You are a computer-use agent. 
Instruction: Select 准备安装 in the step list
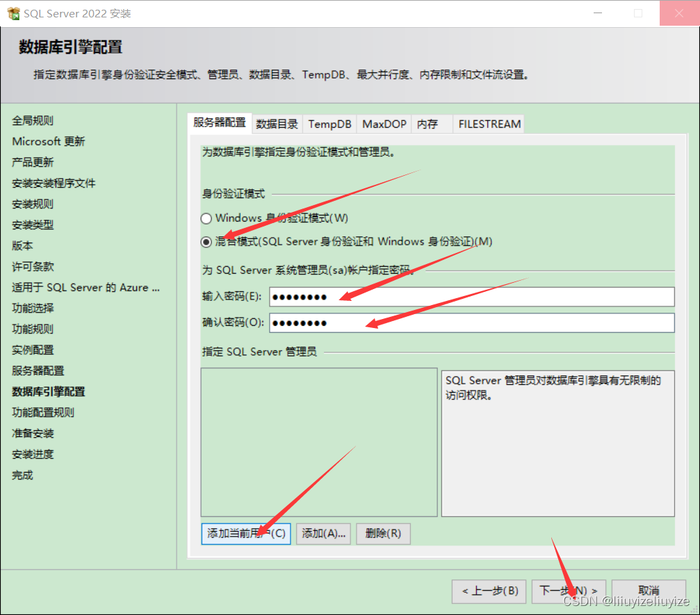[x=33, y=434]
